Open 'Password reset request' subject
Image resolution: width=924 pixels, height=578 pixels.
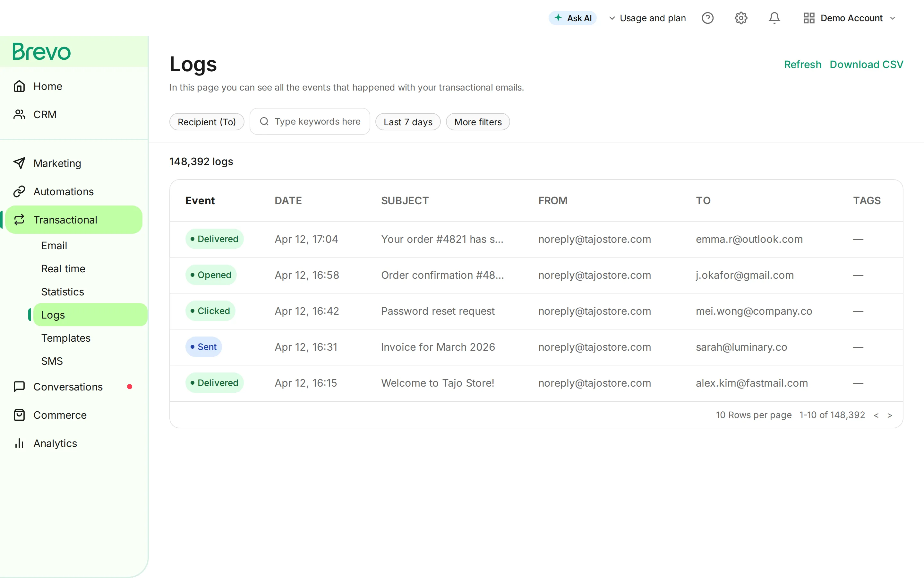438,311
